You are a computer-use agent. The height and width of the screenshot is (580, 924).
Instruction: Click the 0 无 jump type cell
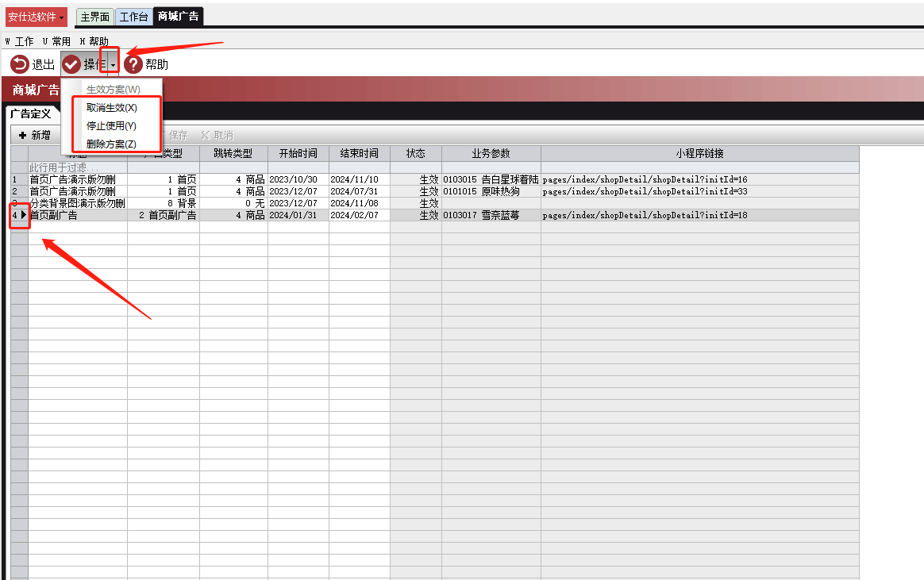coord(233,203)
